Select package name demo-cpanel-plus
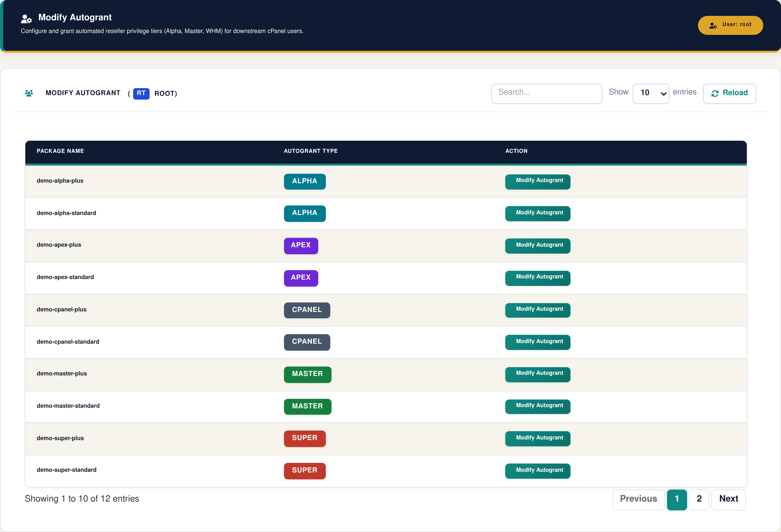This screenshot has width=781, height=532. click(x=61, y=309)
